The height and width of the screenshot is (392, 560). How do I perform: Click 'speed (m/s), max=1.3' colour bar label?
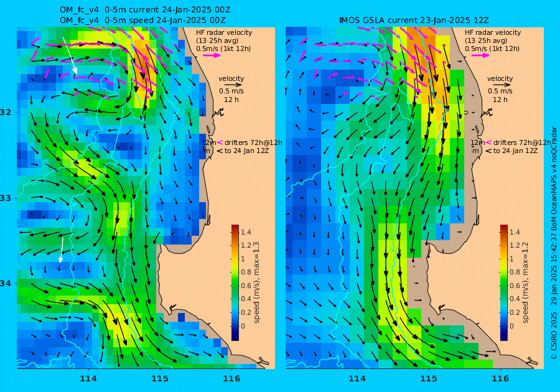[x=256, y=282]
